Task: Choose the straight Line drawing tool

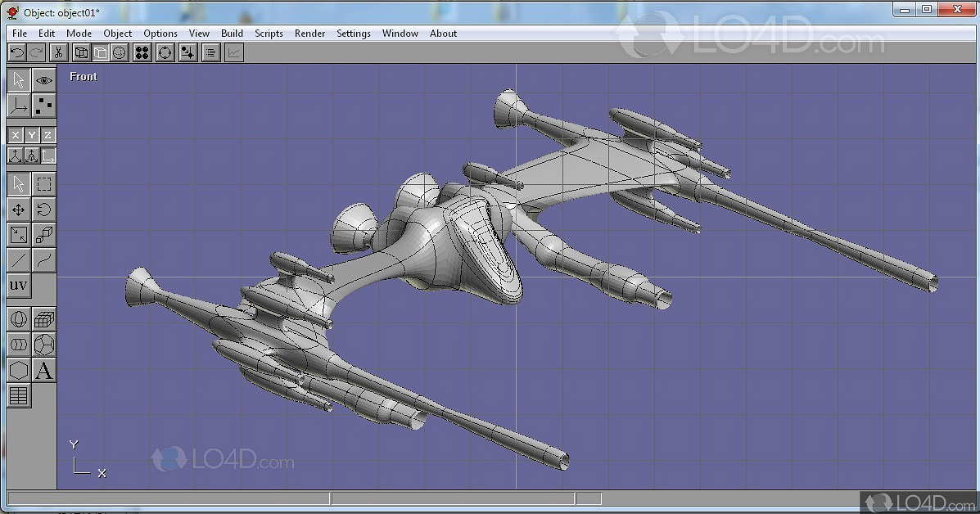Action: (x=19, y=260)
